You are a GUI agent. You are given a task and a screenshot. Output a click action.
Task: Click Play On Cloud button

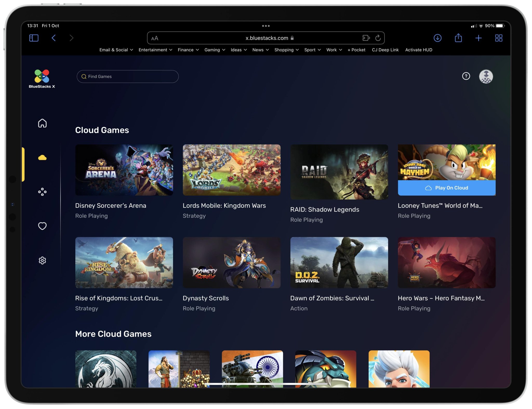[x=447, y=188]
